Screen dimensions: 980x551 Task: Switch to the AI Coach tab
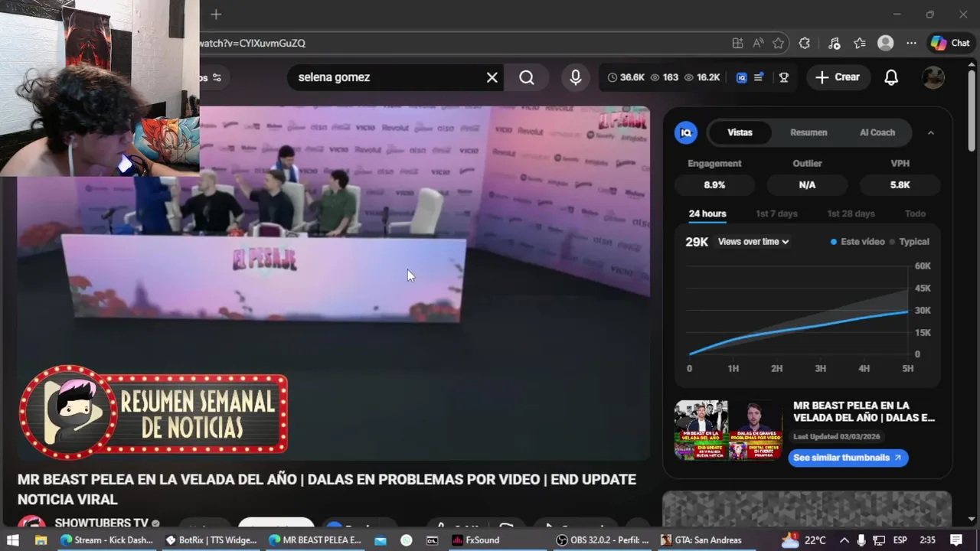click(877, 132)
